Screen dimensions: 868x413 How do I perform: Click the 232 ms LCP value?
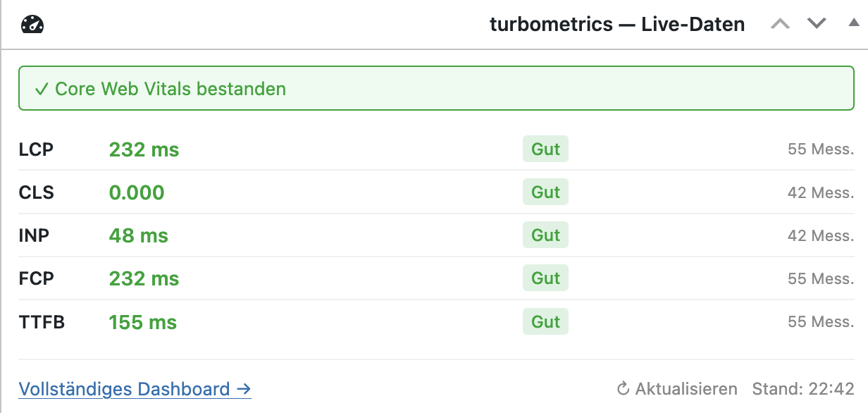[x=144, y=149]
